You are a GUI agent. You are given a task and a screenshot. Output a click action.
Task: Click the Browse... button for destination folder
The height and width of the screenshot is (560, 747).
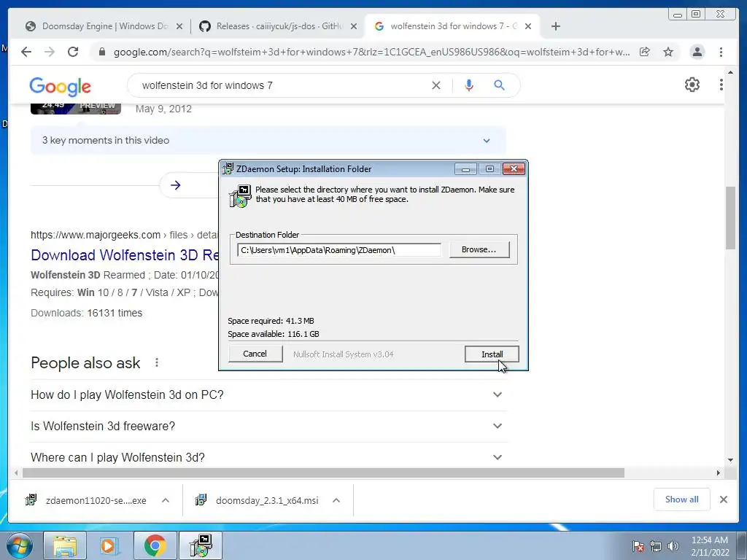pyautogui.click(x=479, y=249)
